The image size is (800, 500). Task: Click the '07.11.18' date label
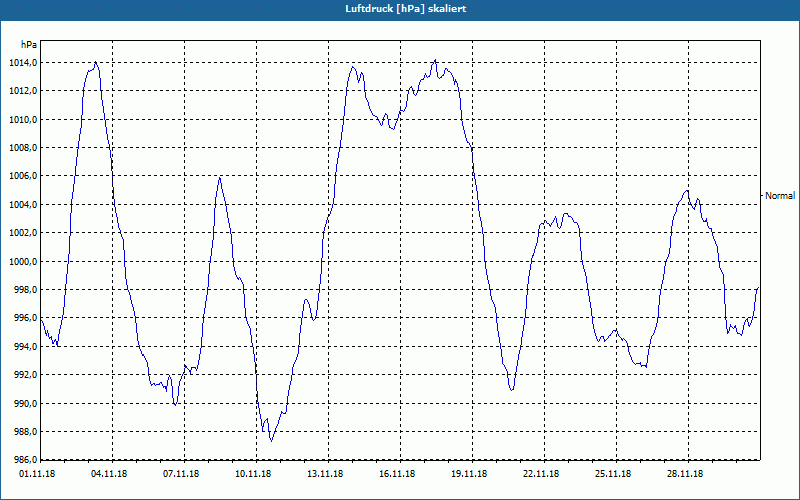181,474
